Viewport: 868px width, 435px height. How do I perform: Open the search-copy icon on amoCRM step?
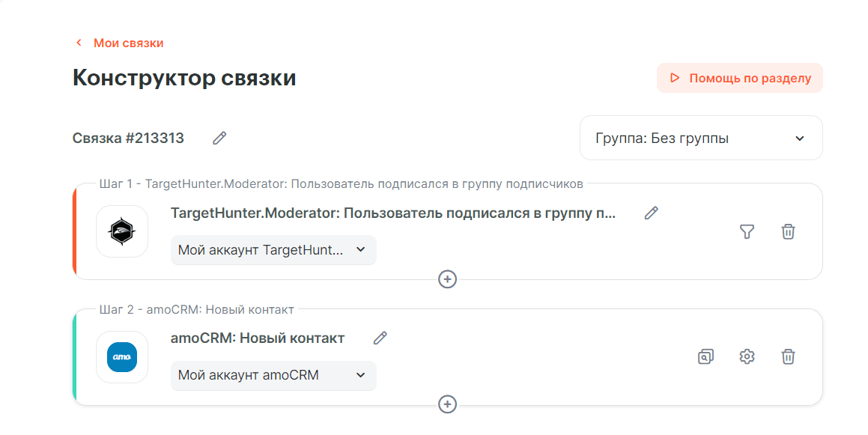click(705, 357)
